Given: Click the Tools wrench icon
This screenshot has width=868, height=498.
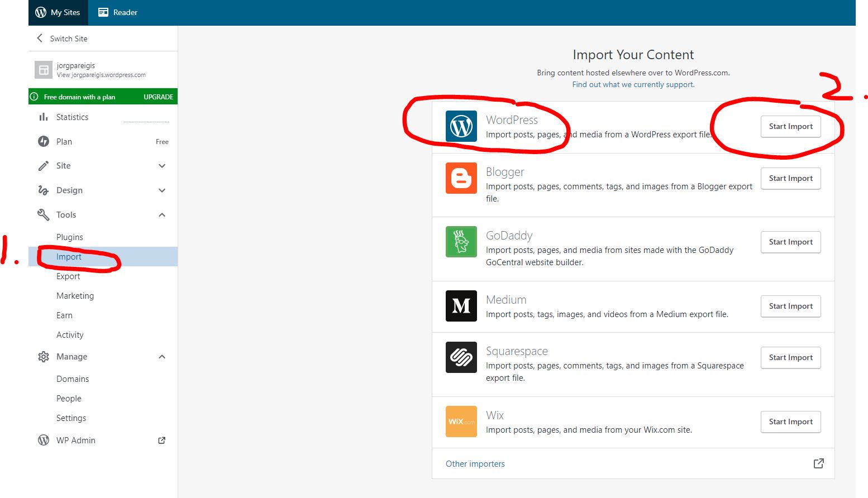Looking at the screenshot, I should [44, 215].
